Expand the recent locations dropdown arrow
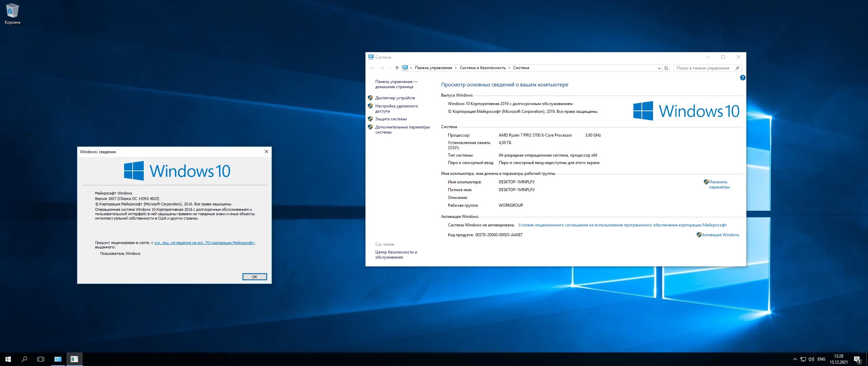This screenshot has width=868, height=366. (x=390, y=68)
